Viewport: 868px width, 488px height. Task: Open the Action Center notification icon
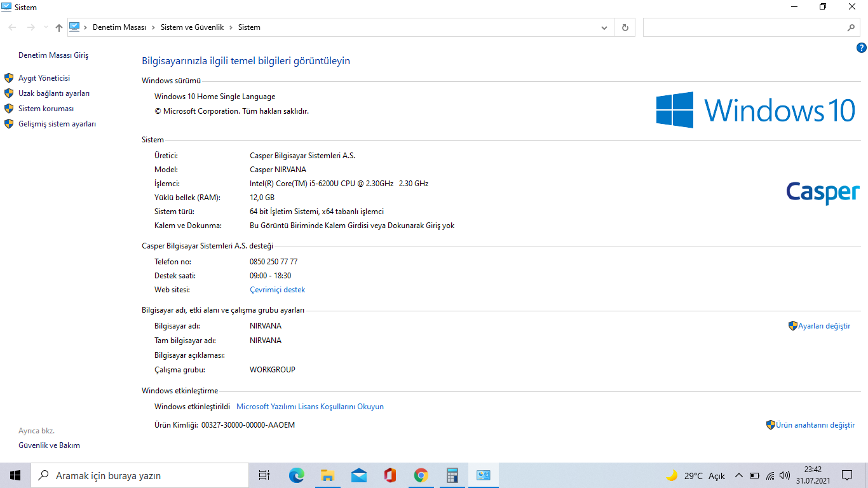pos(847,475)
